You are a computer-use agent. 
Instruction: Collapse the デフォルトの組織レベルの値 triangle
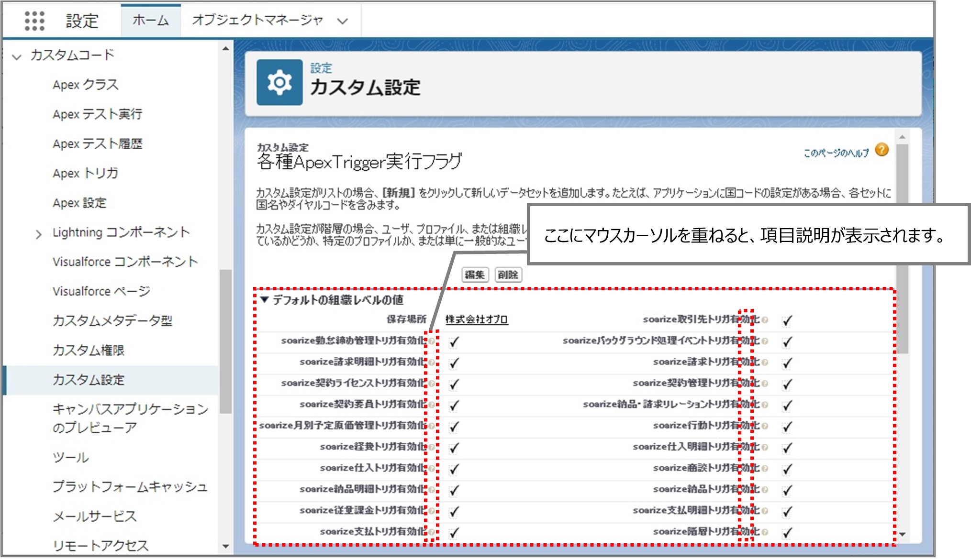(265, 299)
